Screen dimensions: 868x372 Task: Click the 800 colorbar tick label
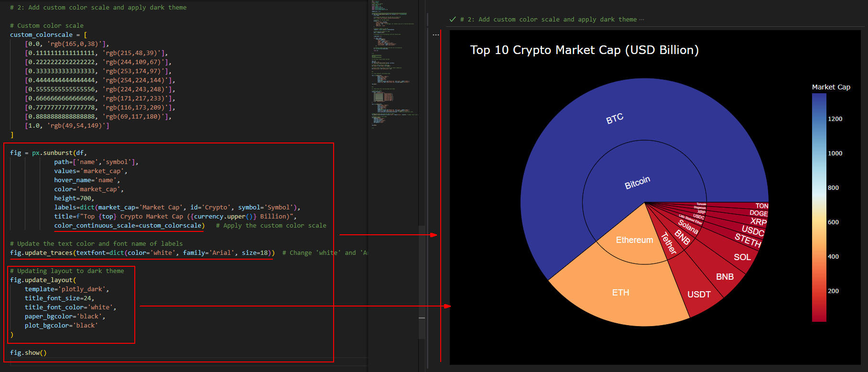pos(833,188)
